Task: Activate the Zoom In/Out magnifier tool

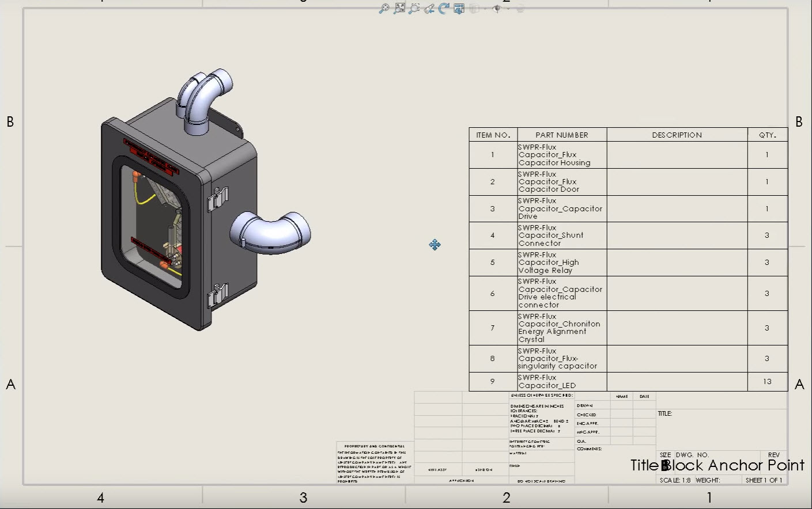Action: point(384,9)
